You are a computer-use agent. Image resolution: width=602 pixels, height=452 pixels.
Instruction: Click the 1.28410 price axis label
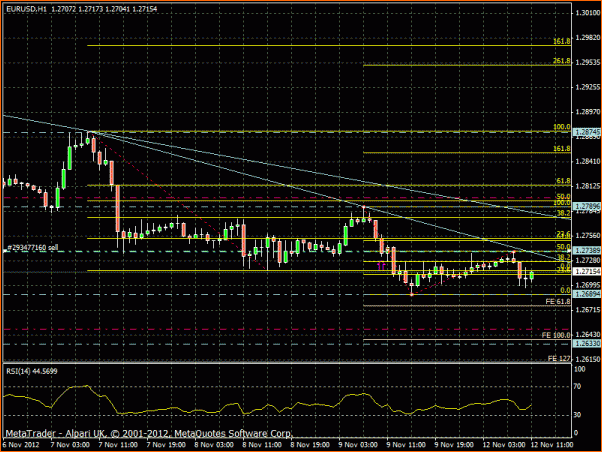pos(587,161)
